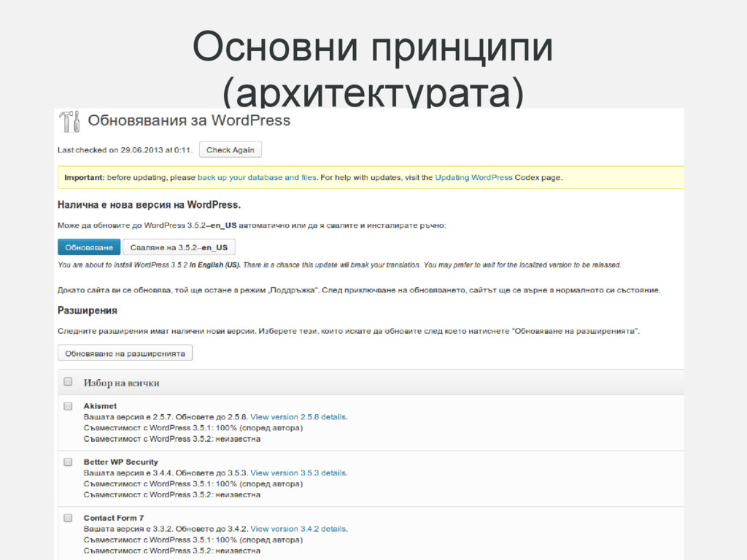This screenshot has height=560, width=747.
Task: Click the line starting 'Може да обновите до WordPress'
Action: (252, 225)
